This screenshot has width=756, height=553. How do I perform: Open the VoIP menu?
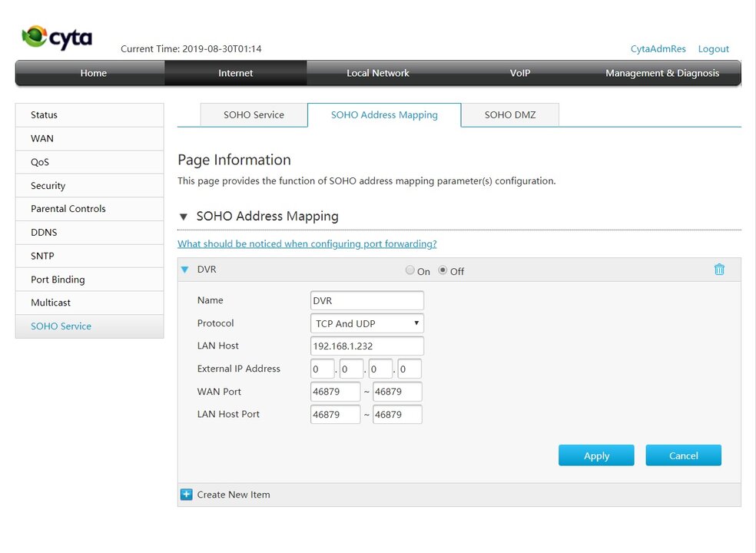pyautogui.click(x=519, y=73)
